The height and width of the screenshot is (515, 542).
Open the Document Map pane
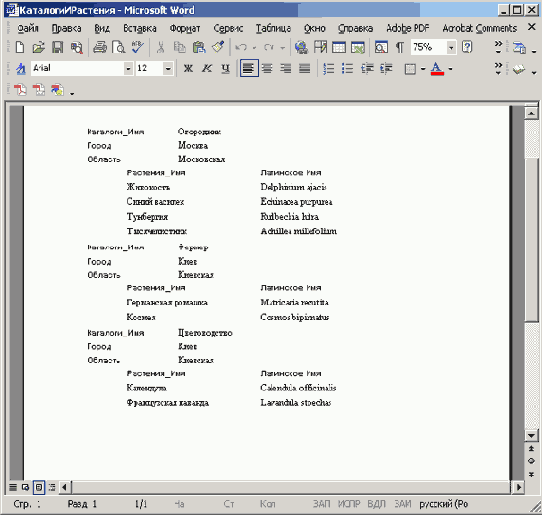[x=381, y=47]
